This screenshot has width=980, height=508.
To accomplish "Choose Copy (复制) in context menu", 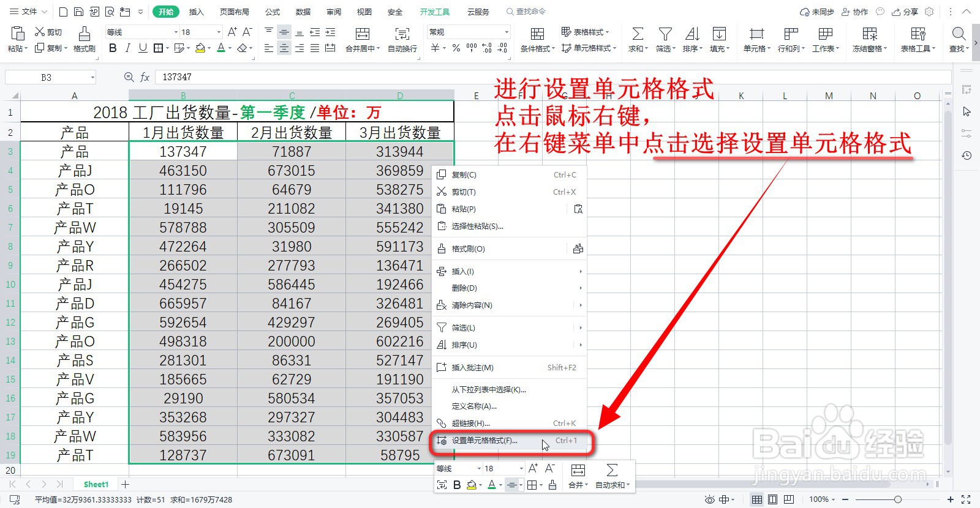I will pos(509,174).
